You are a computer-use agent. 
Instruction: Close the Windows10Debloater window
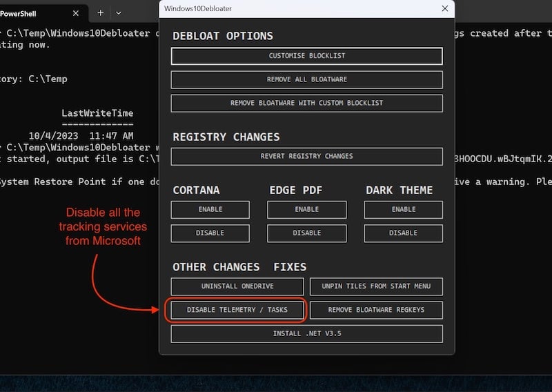445,8
